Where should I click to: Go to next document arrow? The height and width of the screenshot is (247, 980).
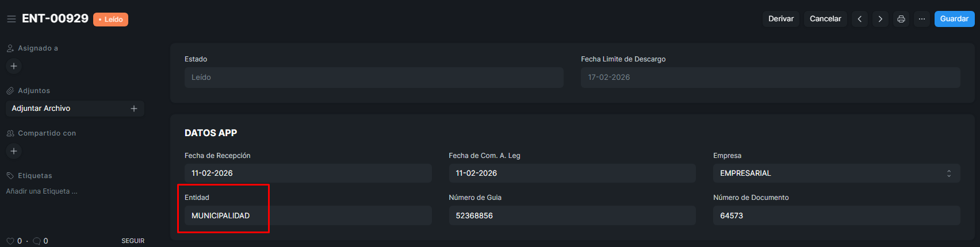(x=880, y=19)
